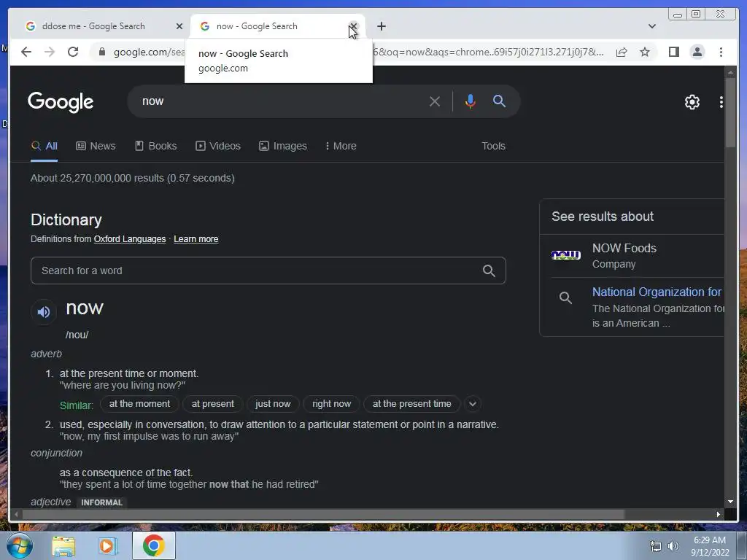
Task: Click the magnifier beside National Organization
Action: tap(565, 298)
